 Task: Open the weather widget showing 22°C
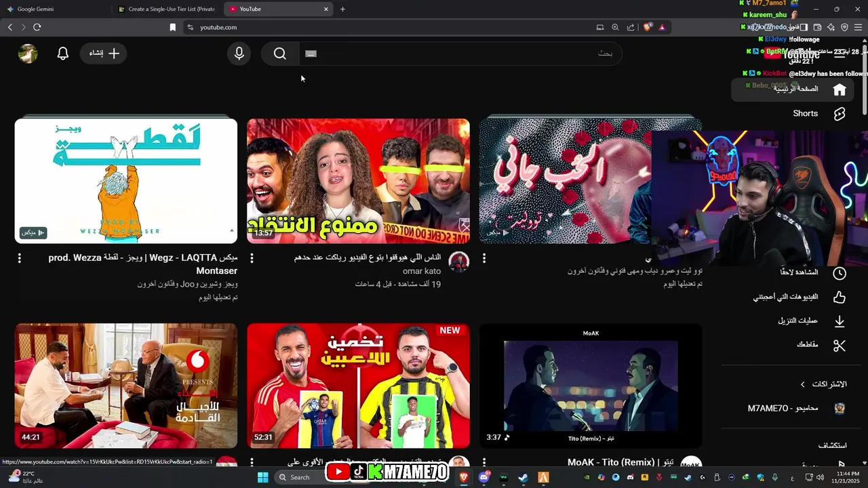(x=26, y=477)
